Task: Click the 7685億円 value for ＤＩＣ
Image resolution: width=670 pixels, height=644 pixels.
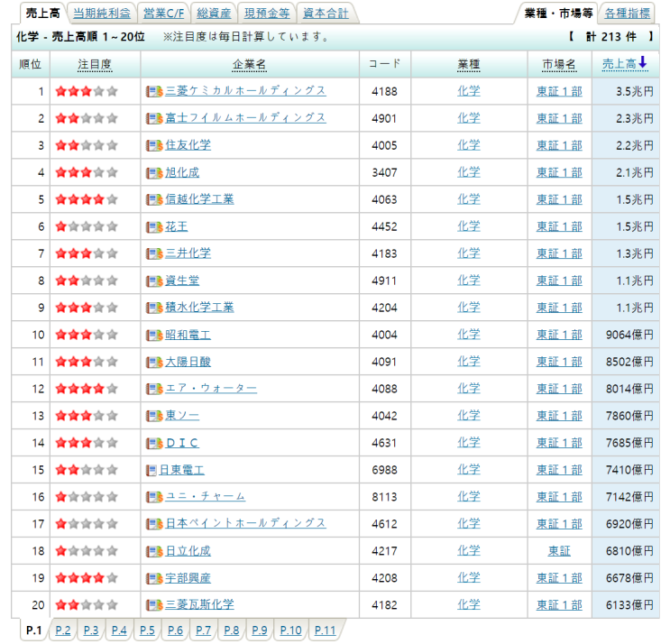Action: click(x=629, y=443)
